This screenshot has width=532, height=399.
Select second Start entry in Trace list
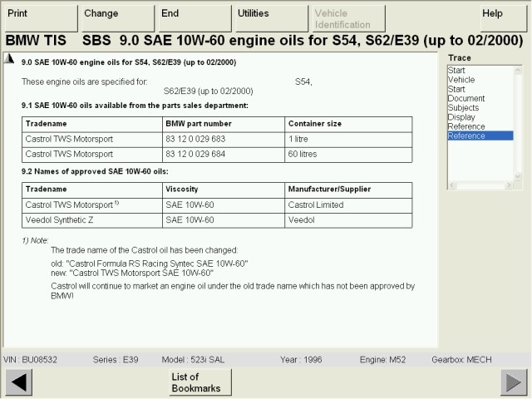pos(456,89)
